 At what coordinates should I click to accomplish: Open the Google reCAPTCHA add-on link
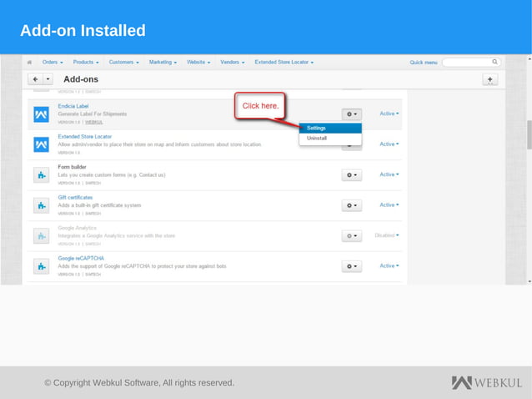[x=81, y=258]
